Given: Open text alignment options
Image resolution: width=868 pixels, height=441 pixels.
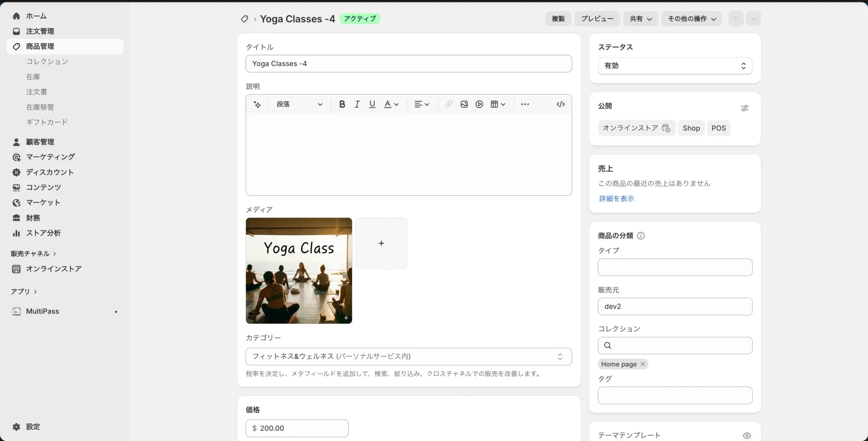Looking at the screenshot, I should [422, 104].
